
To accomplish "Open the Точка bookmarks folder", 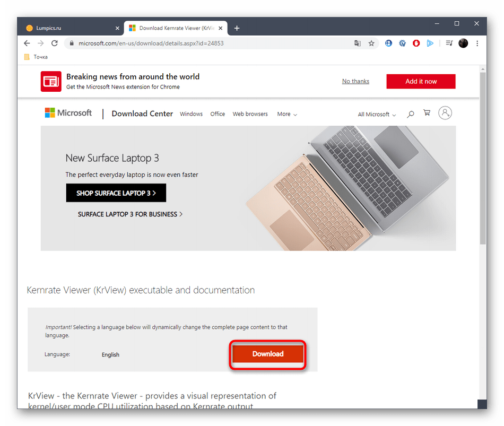I will [36, 57].
